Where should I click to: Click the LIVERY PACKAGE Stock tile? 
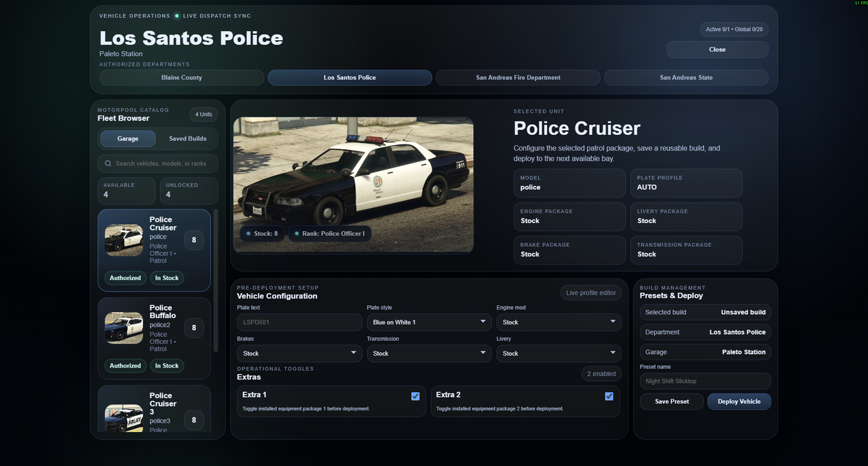[x=686, y=216]
